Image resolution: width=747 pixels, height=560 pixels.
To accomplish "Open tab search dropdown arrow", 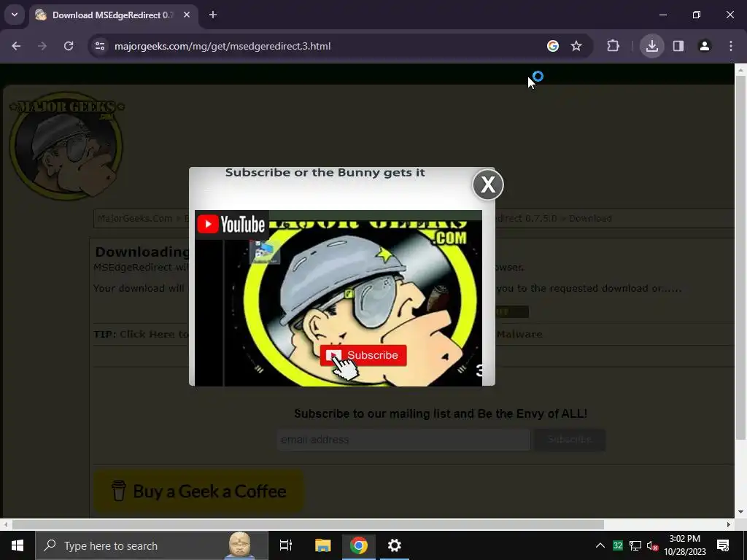I will [x=15, y=15].
